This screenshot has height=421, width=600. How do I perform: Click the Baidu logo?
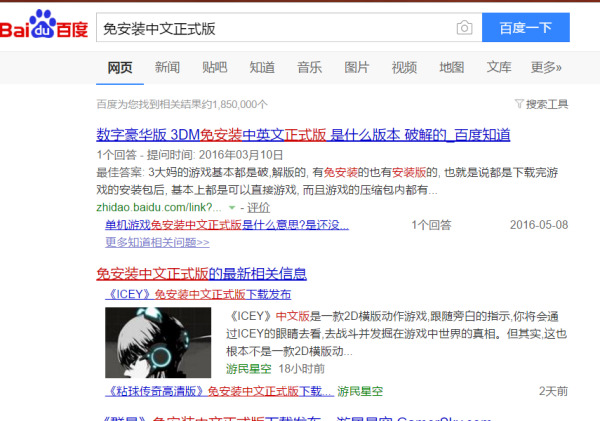42,27
